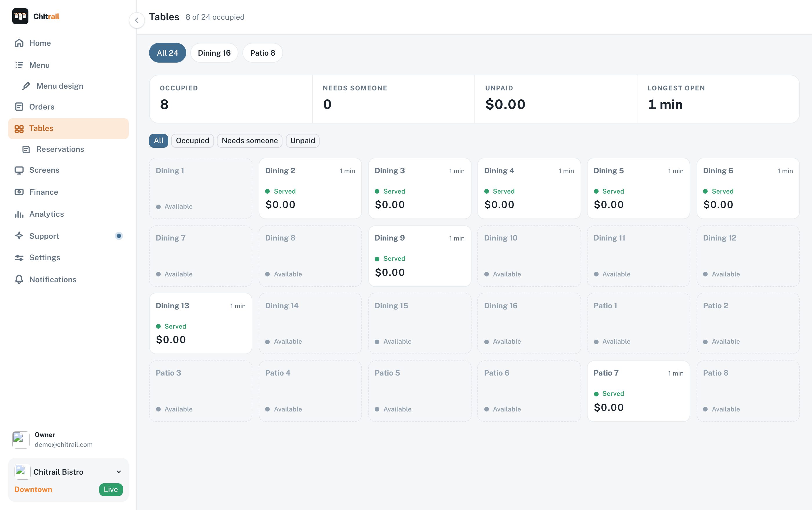Switch to the Patio 8 tab
The height and width of the screenshot is (510, 812).
pos(263,53)
